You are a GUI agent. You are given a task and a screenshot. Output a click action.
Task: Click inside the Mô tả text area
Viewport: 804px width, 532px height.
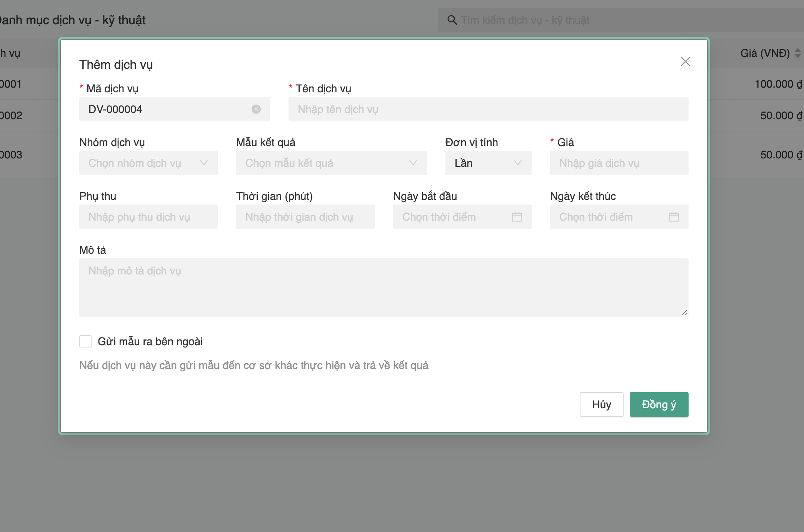(383, 288)
